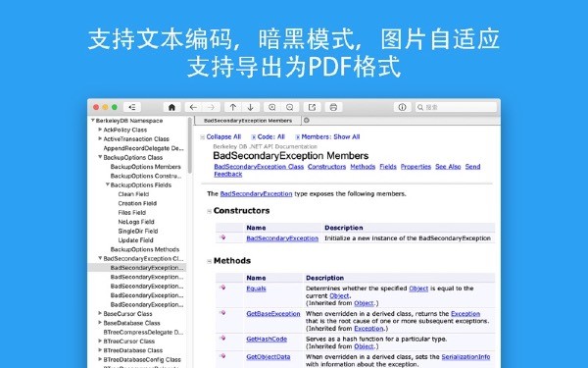Add a new tab with plus button

coord(307,120)
